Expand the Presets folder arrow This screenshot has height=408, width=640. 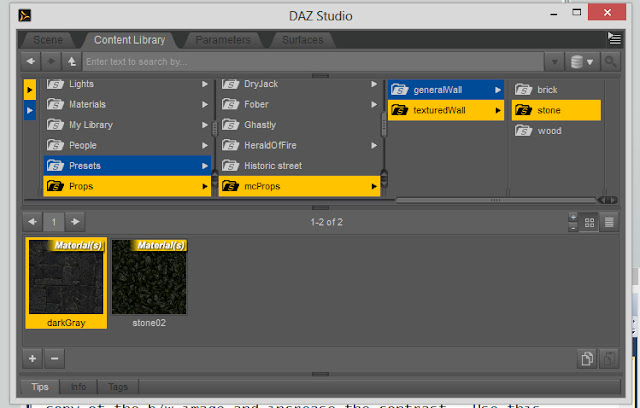click(x=205, y=166)
